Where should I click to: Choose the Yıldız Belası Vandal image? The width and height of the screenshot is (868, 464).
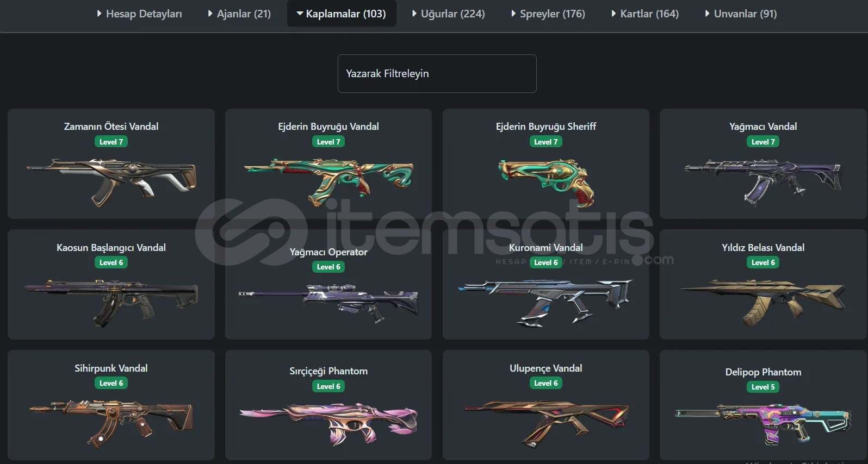pyautogui.click(x=763, y=303)
